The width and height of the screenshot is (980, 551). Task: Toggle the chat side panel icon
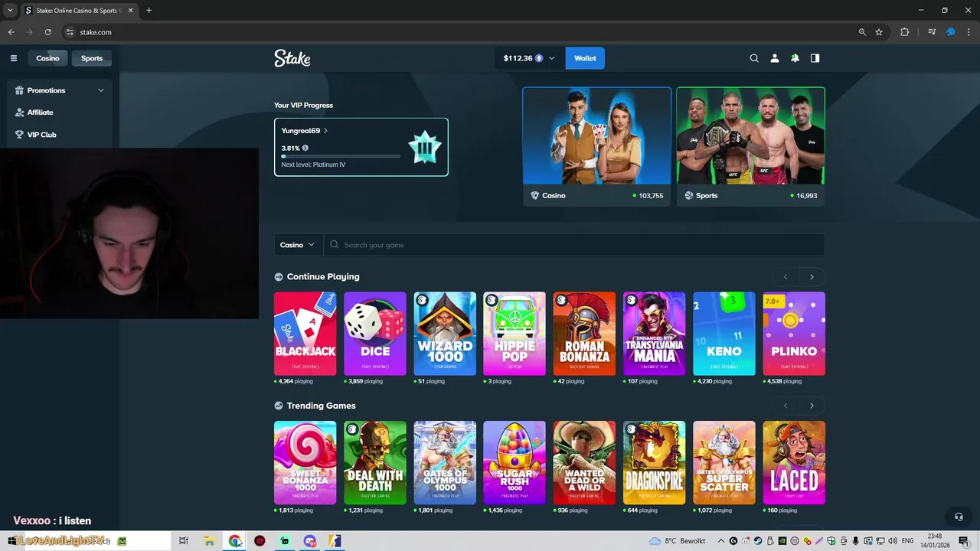pos(815,58)
